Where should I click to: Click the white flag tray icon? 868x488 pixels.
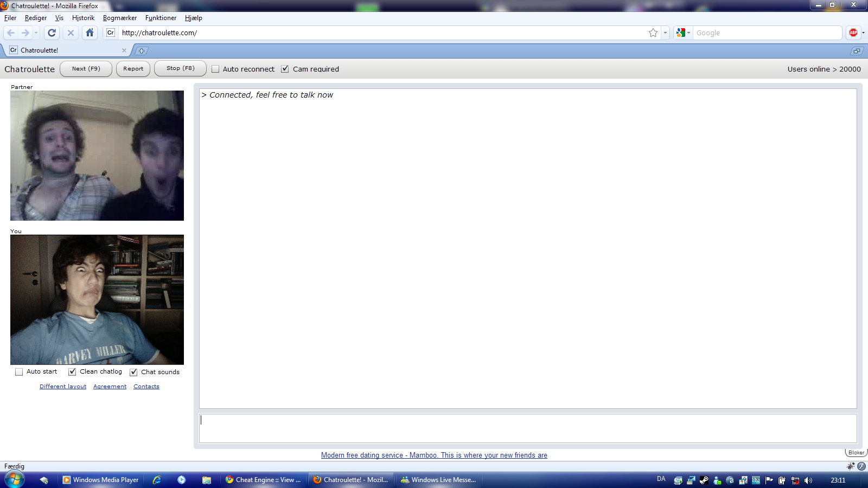click(769, 480)
